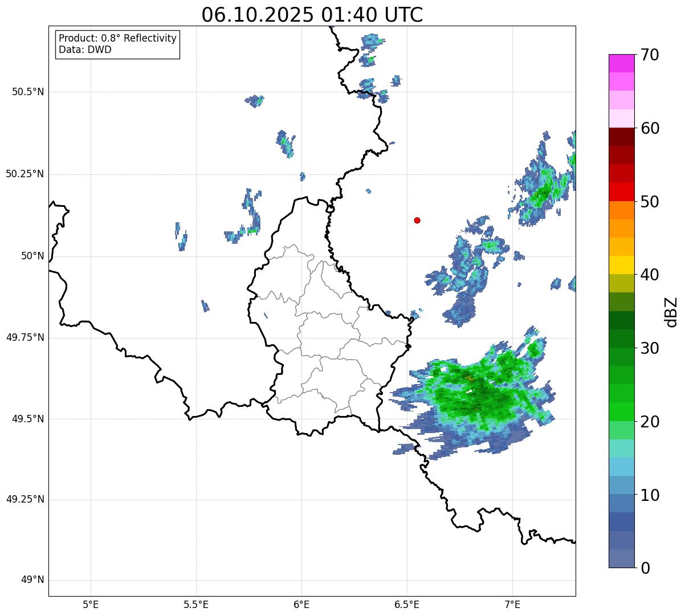Image resolution: width=685 pixels, height=616 pixels.
Task: Click the 49°N latitude label
Action: coord(33,580)
